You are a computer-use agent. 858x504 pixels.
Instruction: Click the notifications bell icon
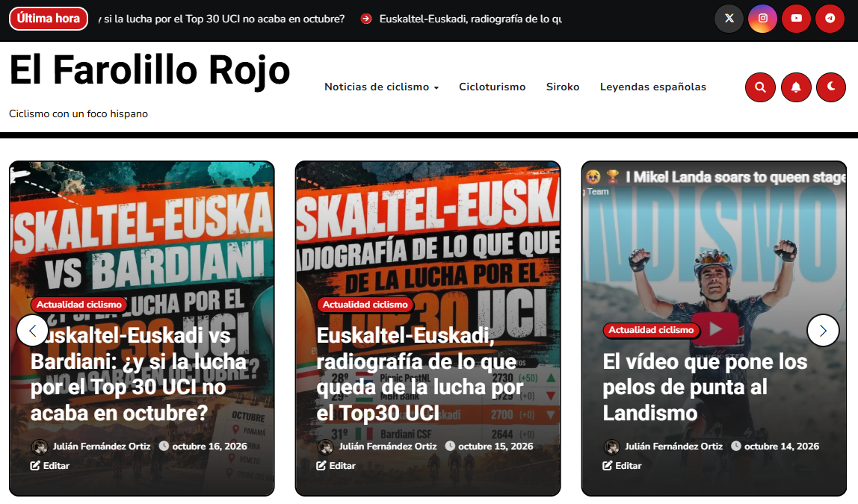[796, 87]
